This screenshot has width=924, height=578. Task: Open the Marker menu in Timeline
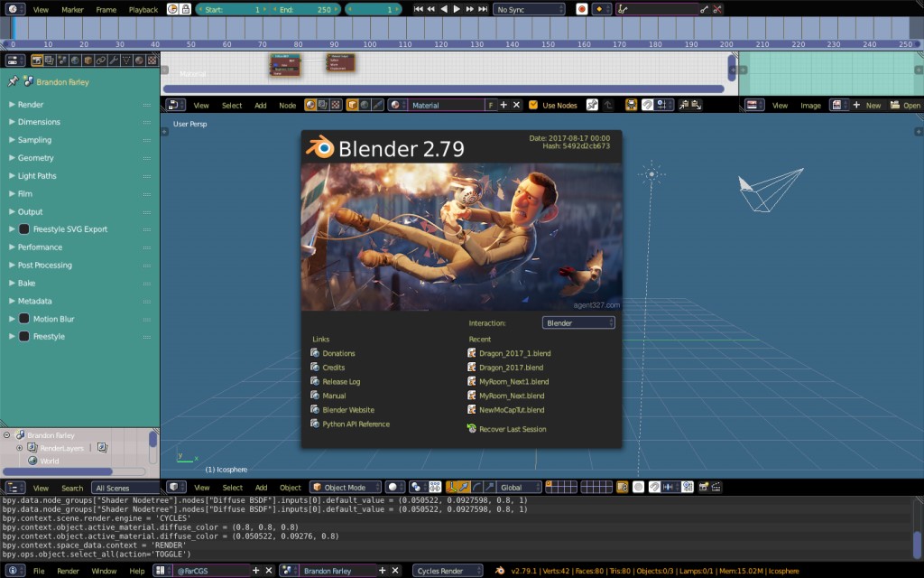click(x=72, y=9)
